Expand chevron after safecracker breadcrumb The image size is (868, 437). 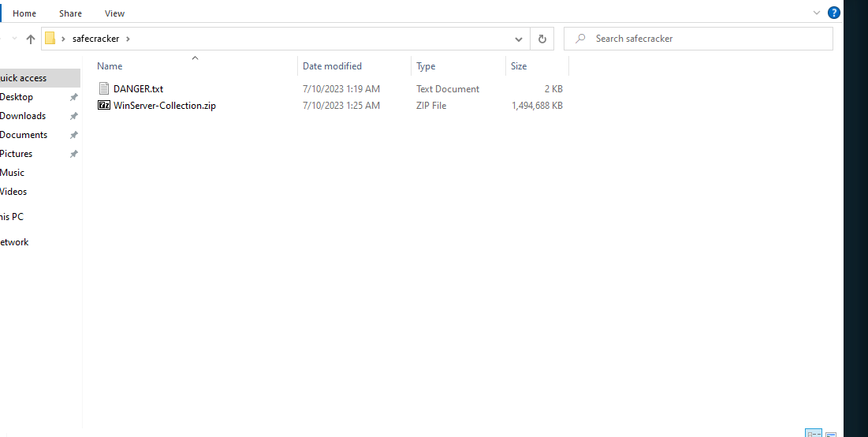[129, 39]
